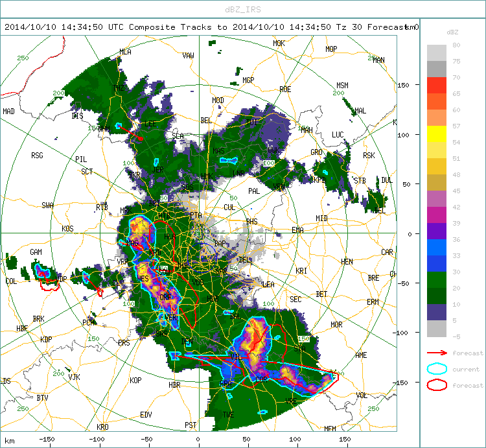The width and height of the screenshot is (486, 448).
Task: Select the green 20-30 dBZ swatch
Action: (436, 280)
